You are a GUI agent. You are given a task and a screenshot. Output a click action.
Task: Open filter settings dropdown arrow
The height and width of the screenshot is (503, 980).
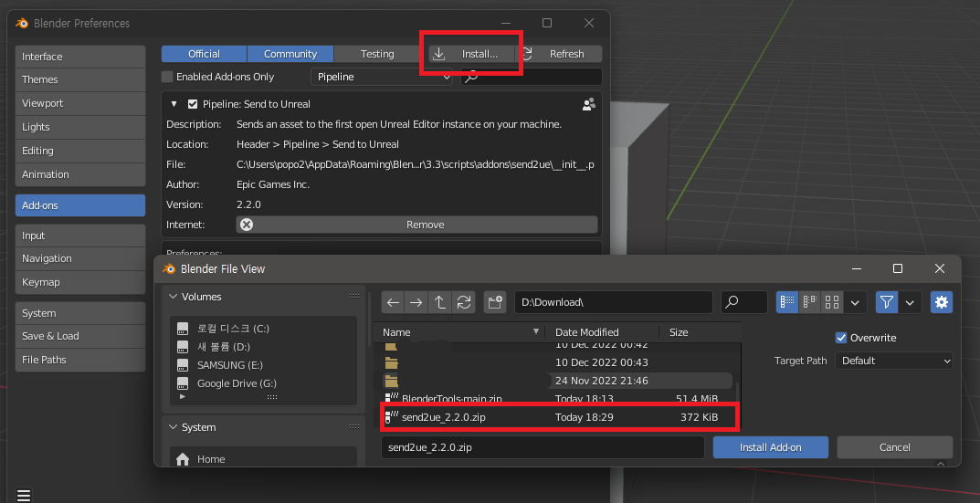[x=910, y=302]
